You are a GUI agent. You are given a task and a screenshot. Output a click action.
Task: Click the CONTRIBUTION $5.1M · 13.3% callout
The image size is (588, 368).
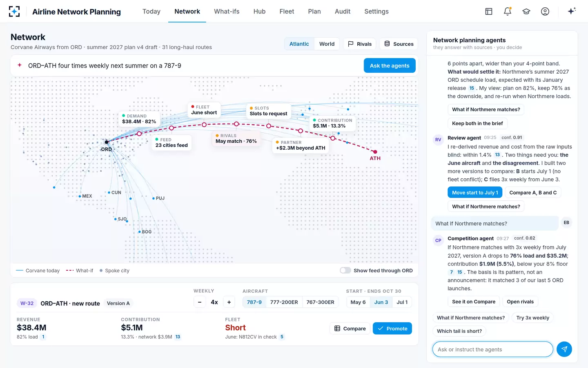(x=332, y=123)
